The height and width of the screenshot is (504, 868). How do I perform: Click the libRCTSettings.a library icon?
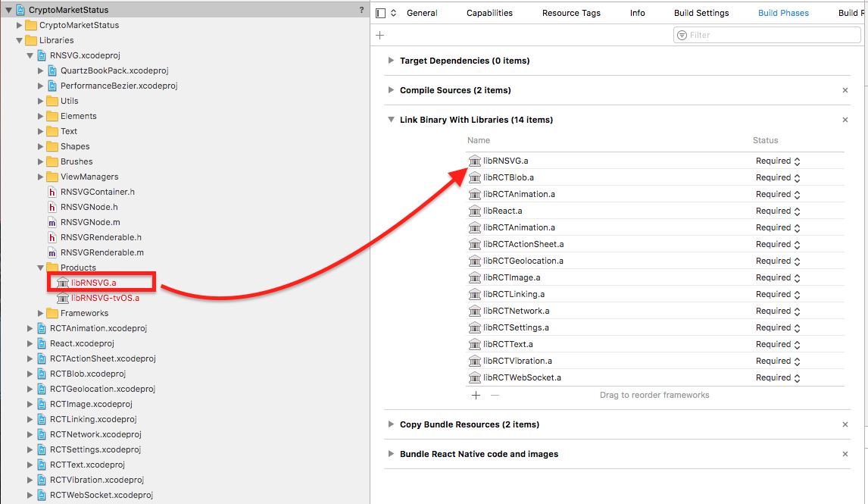point(474,327)
